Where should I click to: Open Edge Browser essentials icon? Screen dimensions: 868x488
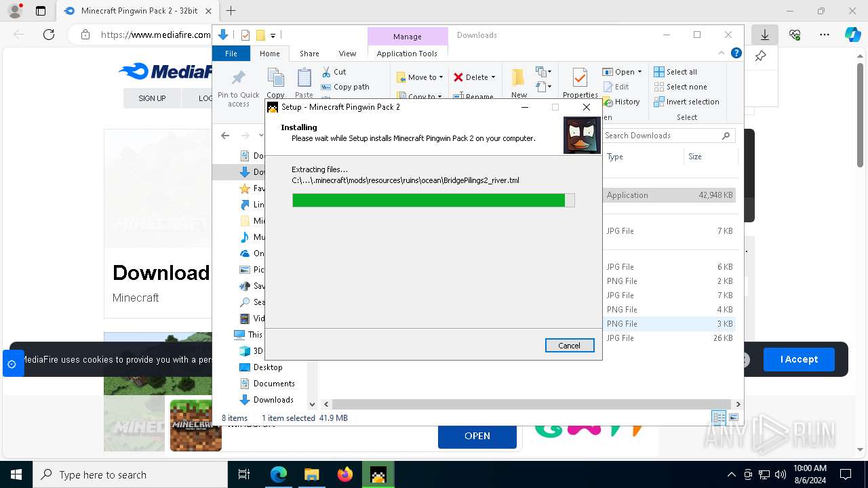pyautogui.click(x=795, y=35)
